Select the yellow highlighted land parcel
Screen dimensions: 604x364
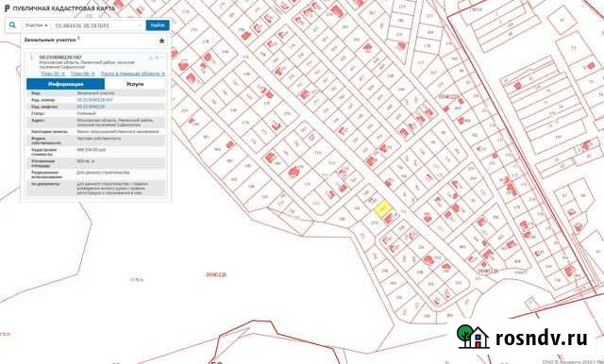click(382, 208)
